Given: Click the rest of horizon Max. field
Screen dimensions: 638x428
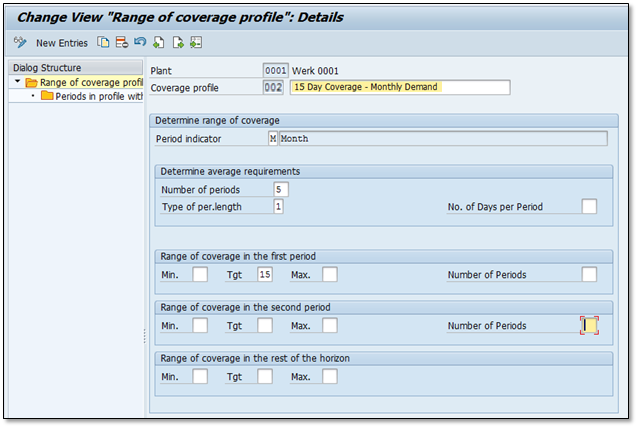Looking at the screenshot, I should (329, 376).
